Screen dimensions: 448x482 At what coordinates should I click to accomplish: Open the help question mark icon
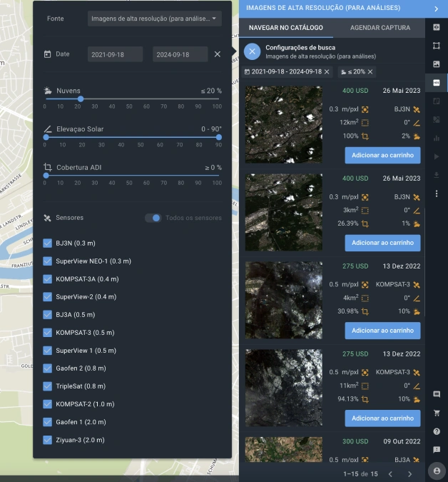(437, 431)
